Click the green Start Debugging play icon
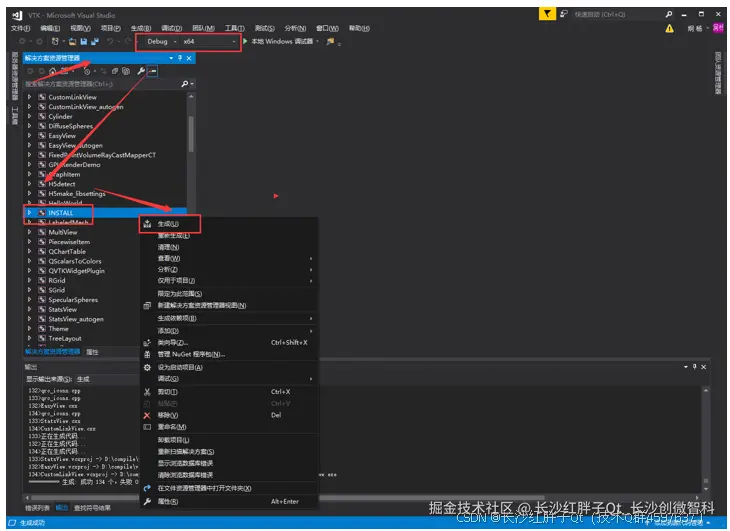 [245, 41]
